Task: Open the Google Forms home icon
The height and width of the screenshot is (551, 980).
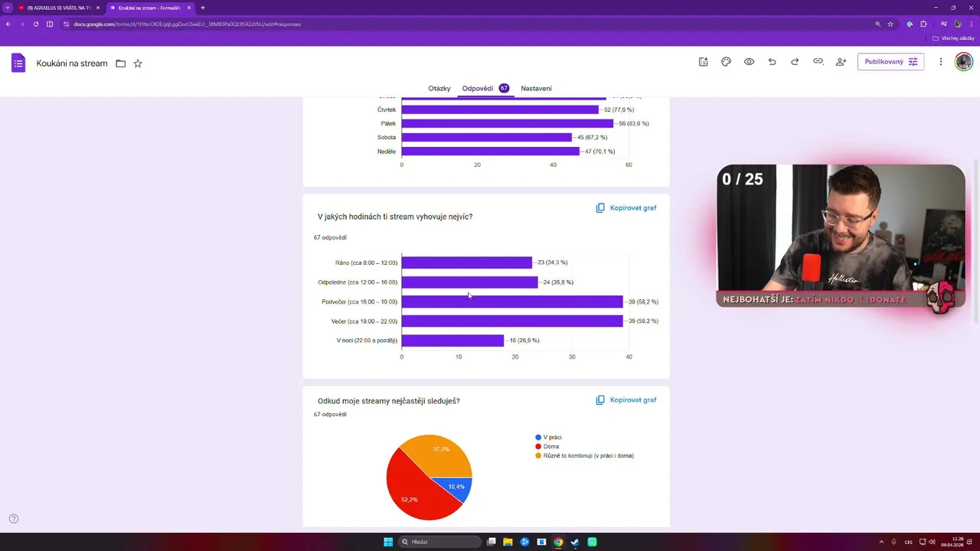Action: [18, 63]
